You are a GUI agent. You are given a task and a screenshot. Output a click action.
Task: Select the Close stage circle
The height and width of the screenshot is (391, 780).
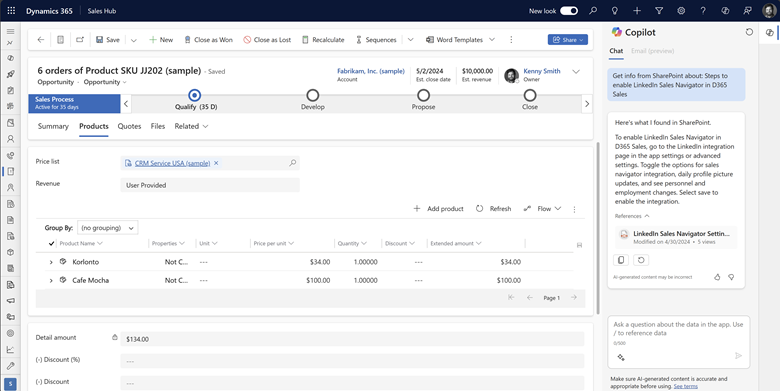tap(530, 95)
